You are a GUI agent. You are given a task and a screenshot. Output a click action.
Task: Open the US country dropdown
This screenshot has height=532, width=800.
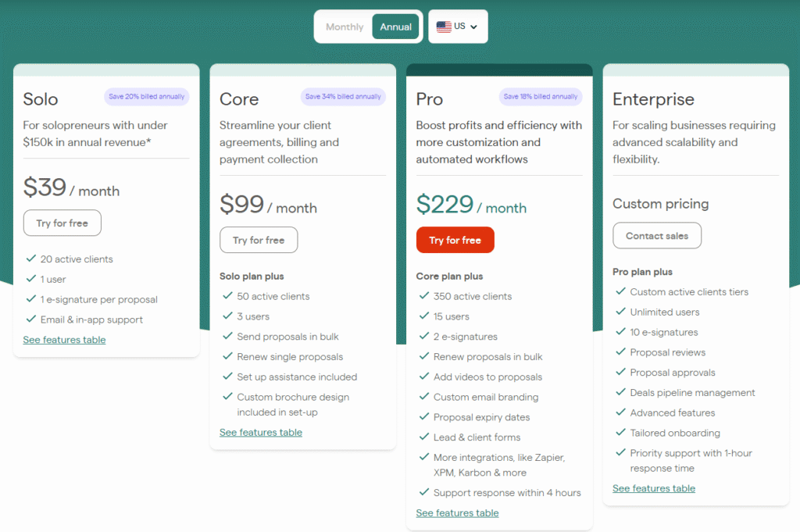pos(458,26)
